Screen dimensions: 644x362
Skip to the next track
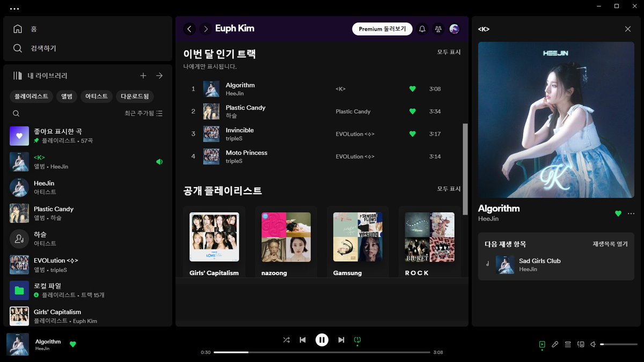341,339
